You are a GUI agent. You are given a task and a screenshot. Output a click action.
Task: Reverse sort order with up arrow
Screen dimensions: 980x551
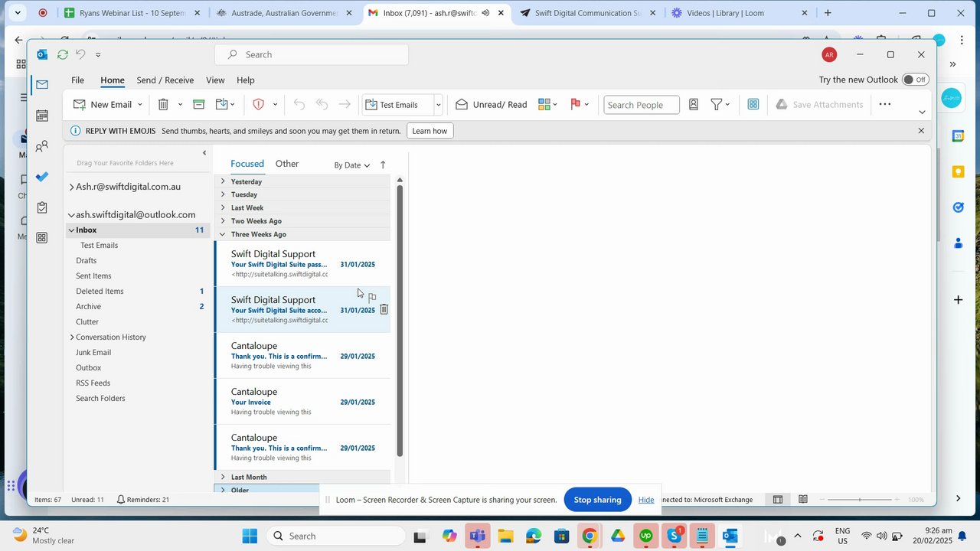tap(383, 165)
